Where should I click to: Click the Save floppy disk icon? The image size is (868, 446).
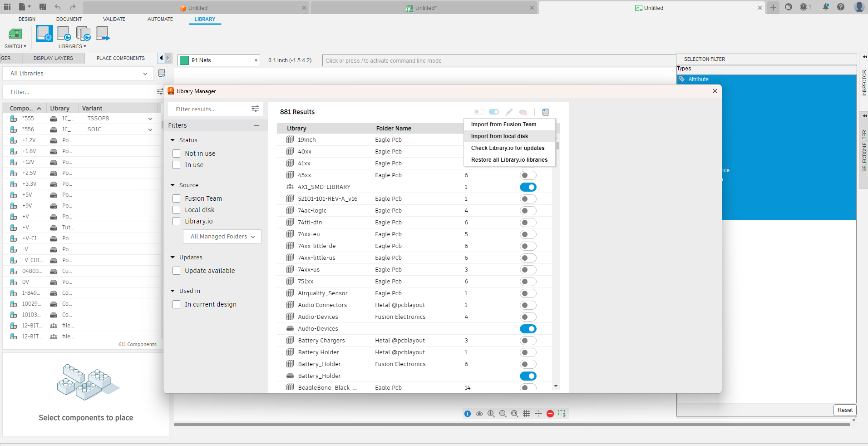click(43, 7)
